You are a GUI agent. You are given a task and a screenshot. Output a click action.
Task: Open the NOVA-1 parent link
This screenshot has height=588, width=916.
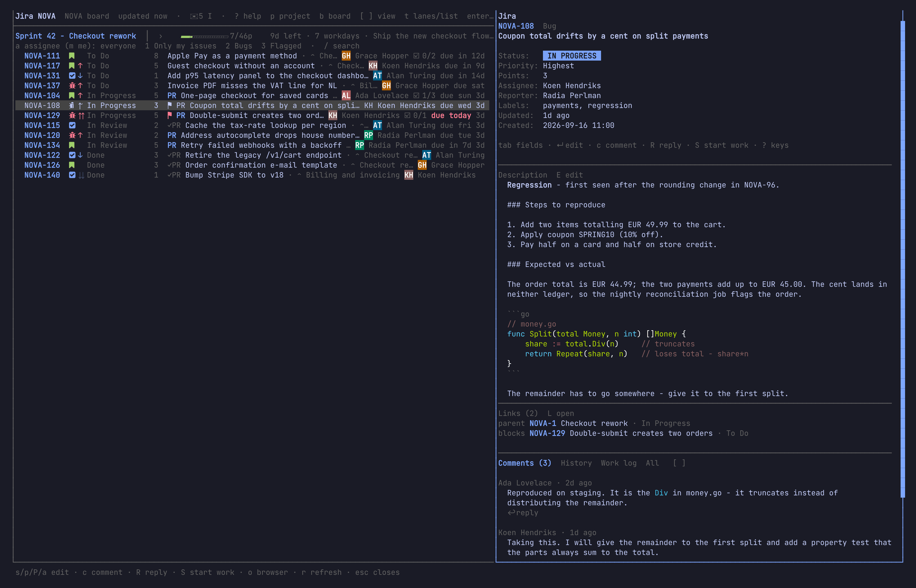click(543, 423)
